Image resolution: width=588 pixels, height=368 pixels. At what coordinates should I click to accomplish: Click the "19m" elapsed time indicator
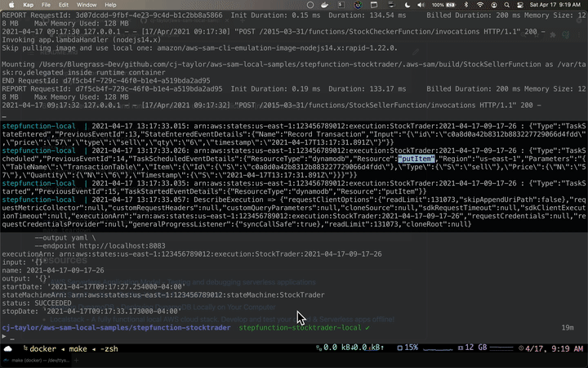point(568,328)
